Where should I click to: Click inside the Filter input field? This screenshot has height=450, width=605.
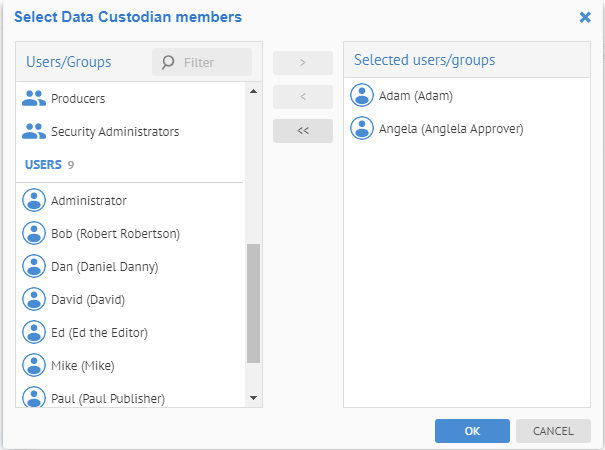pyautogui.click(x=212, y=62)
